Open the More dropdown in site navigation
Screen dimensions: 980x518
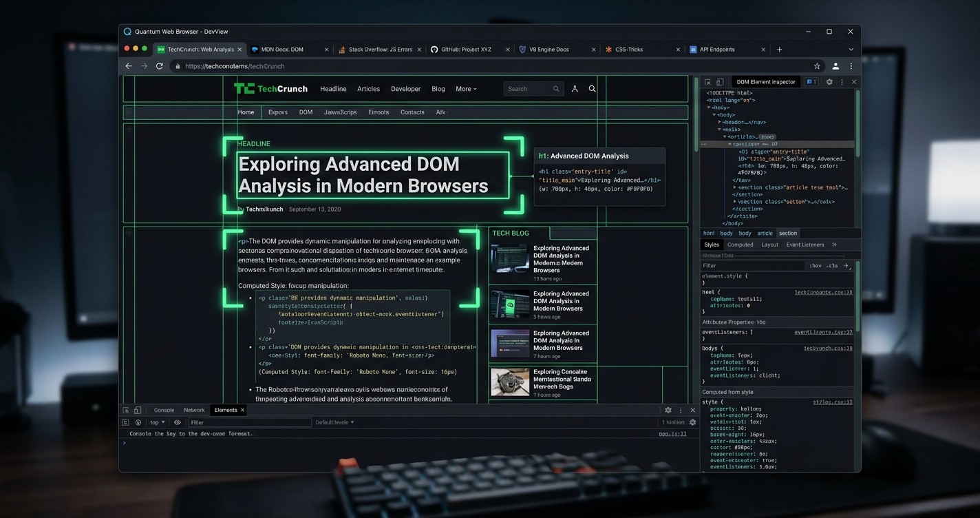click(466, 89)
